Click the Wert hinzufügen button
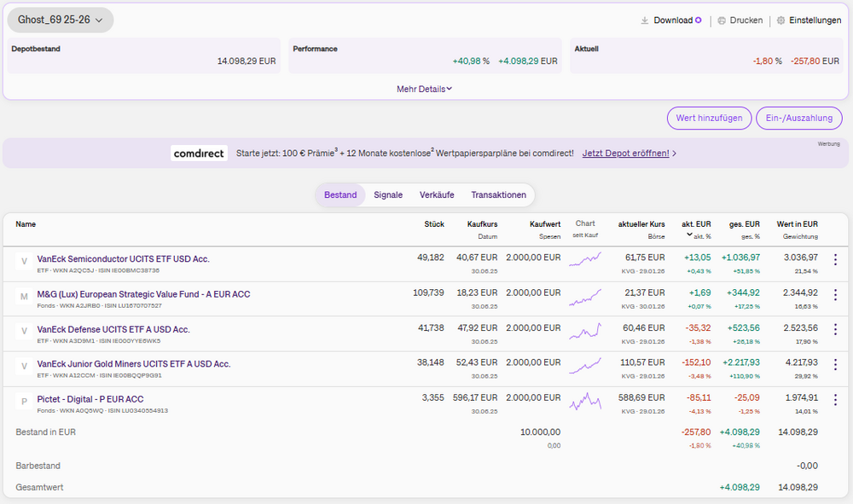The image size is (853, 504). (709, 119)
